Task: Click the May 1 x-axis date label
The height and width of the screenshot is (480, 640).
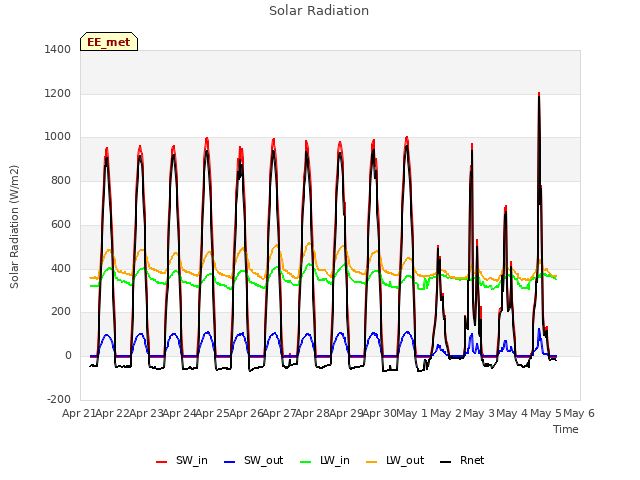Action: [412, 413]
